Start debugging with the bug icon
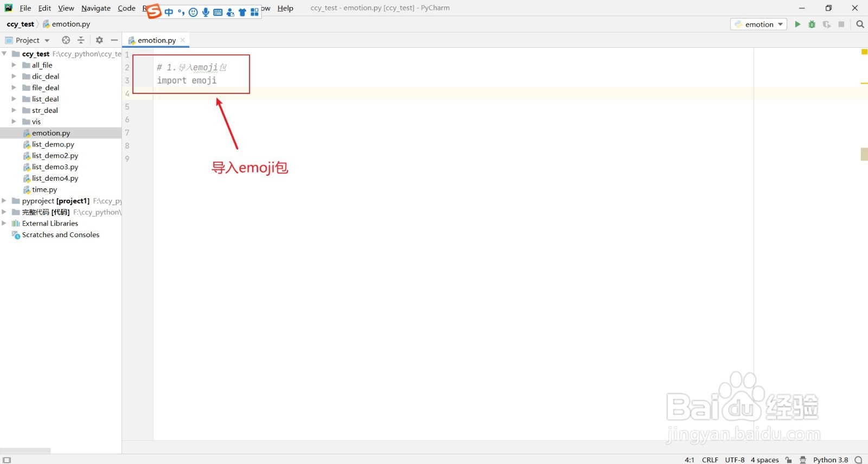 (812, 24)
